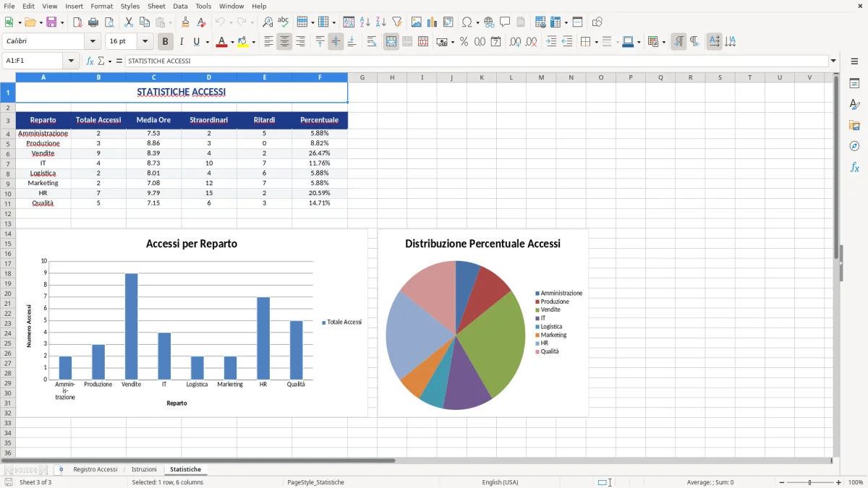Toggle bold formatting

[x=165, y=41]
